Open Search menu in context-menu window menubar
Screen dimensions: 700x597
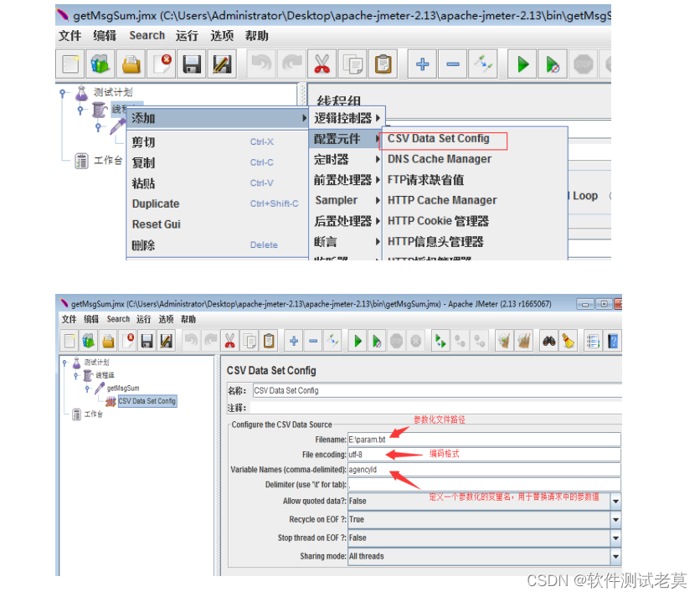tap(147, 35)
